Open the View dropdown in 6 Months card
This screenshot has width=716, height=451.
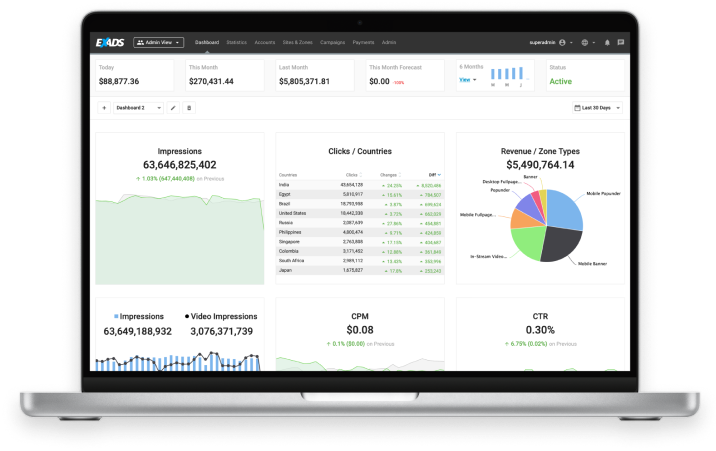(x=468, y=80)
